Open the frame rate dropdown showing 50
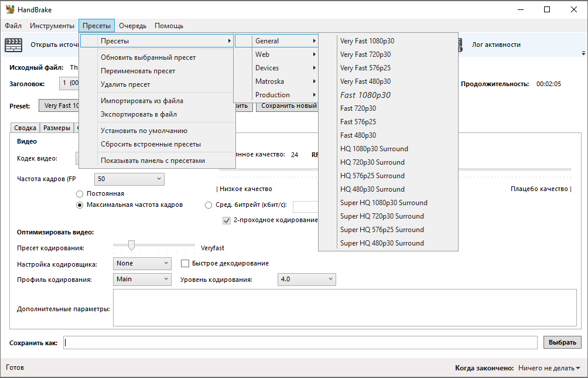This screenshot has width=588, height=378. 129,179
